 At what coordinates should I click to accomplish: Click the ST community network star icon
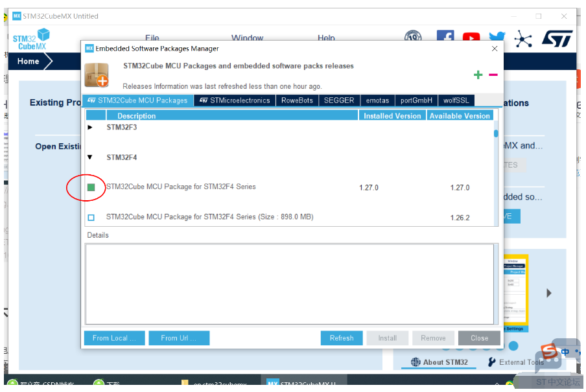(x=523, y=39)
